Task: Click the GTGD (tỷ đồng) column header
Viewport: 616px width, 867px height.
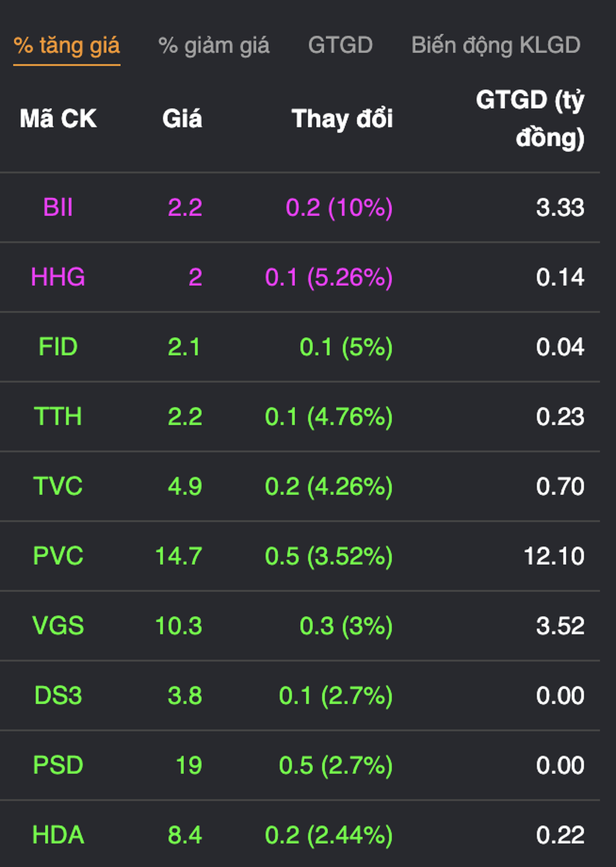Action: (x=530, y=118)
